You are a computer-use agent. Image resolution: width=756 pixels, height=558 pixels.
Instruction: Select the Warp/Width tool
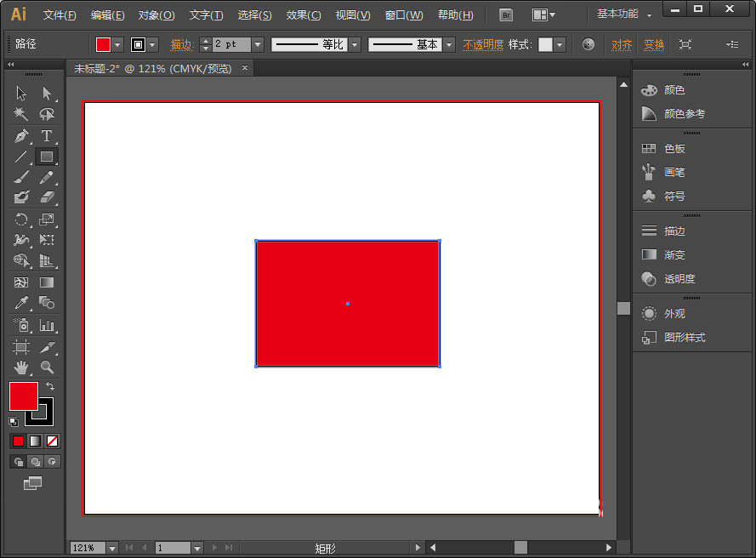click(20, 240)
